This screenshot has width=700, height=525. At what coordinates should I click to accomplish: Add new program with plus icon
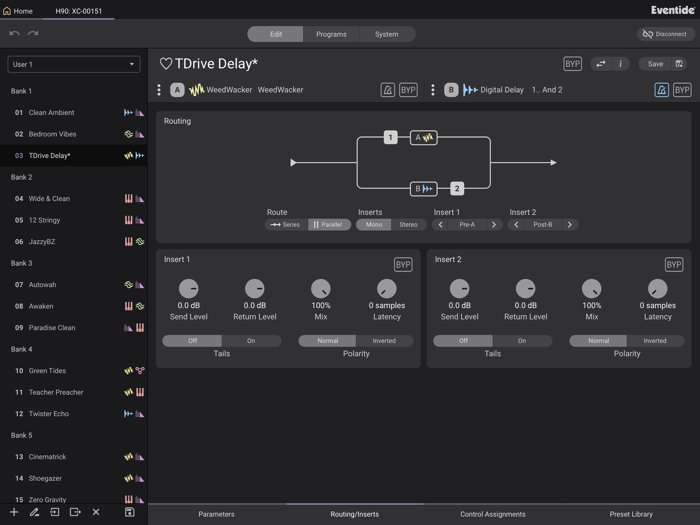(14, 512)
